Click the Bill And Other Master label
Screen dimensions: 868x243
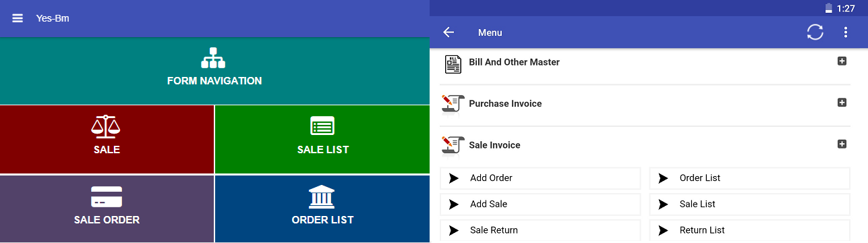514,62
